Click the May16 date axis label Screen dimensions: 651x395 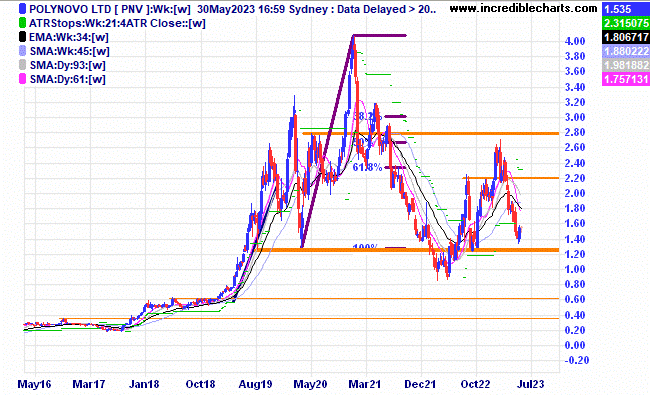34,384
